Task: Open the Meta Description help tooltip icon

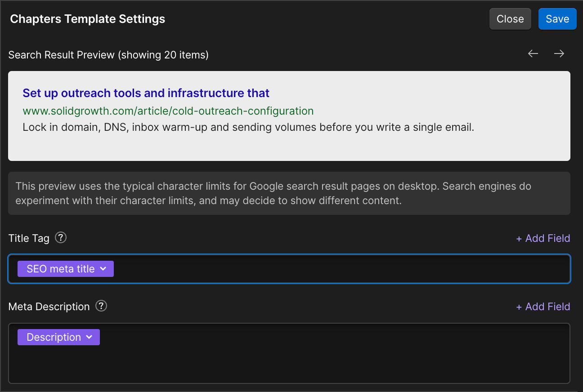Action: pyautogui.click(x=102, y=306)
